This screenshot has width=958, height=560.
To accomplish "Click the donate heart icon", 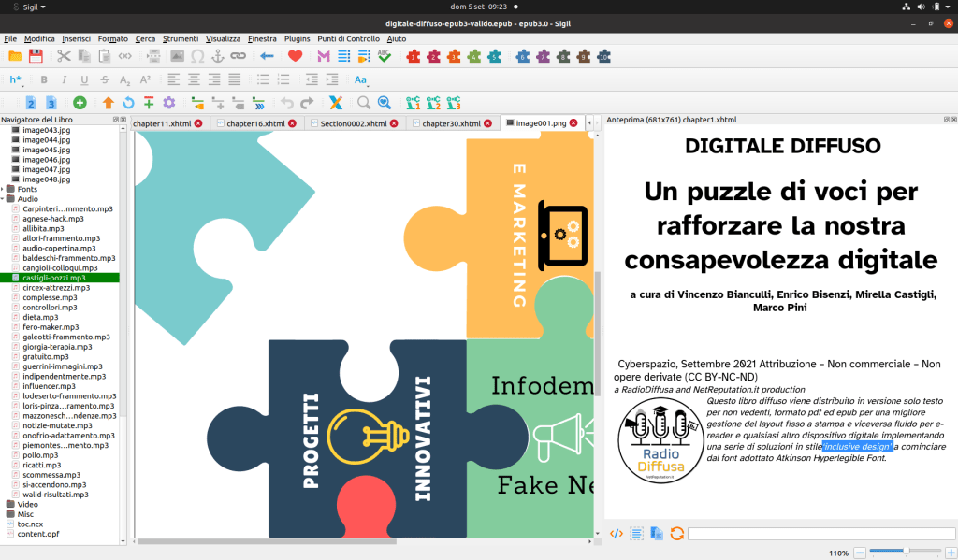I will pos(294,56).
